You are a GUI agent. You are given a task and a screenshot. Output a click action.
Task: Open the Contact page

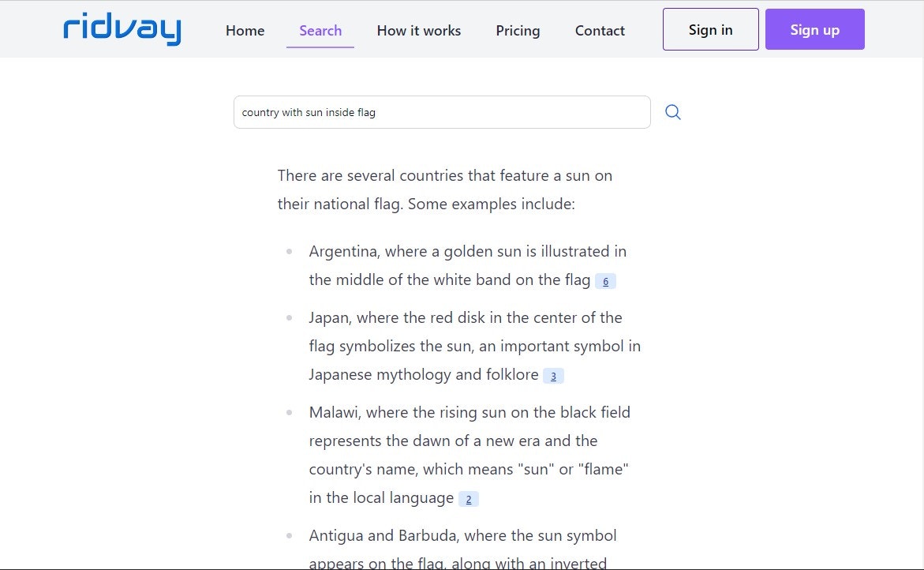click(600, 31)
